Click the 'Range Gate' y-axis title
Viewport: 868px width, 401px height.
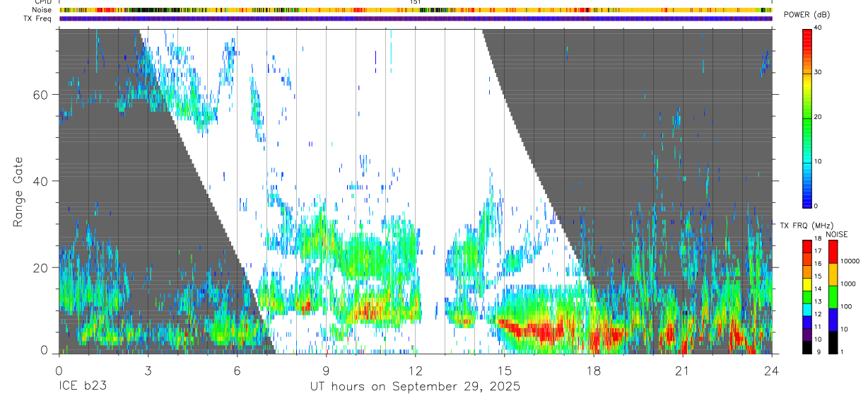click(18, 192)
